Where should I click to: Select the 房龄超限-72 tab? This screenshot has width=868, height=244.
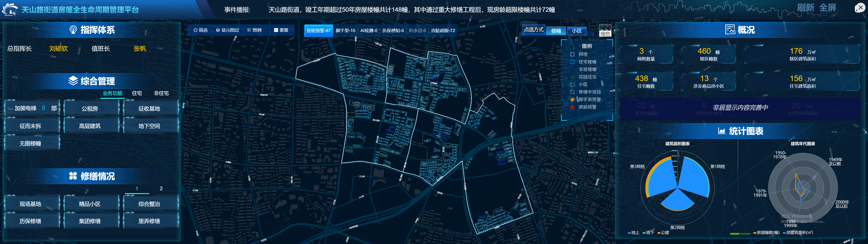pos(443,30)
